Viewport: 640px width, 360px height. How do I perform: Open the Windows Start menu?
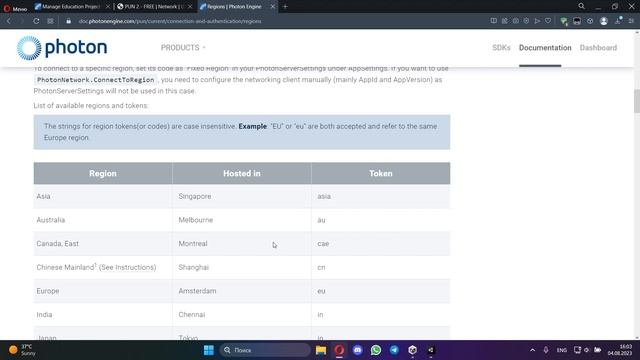209,350
